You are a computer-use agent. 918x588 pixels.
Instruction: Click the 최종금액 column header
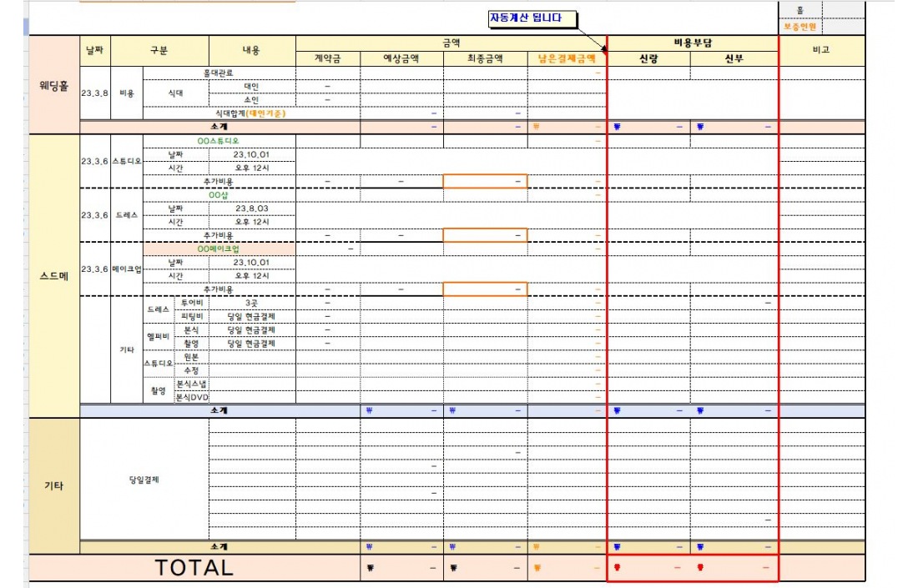tap(485, 58)
